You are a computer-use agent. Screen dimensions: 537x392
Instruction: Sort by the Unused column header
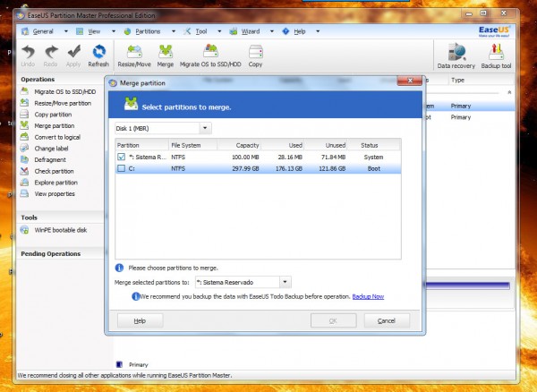click(326, 145)
